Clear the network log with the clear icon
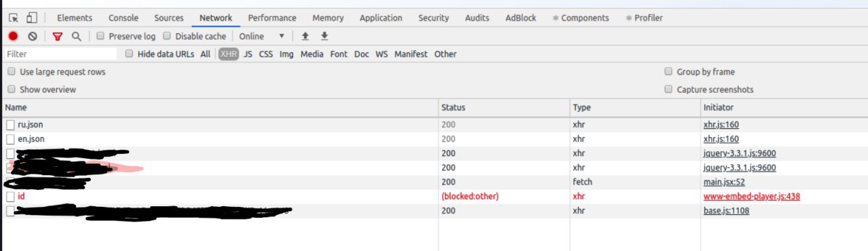The width and height of the screenshot is (868, 251). click(x=33, y=36)
